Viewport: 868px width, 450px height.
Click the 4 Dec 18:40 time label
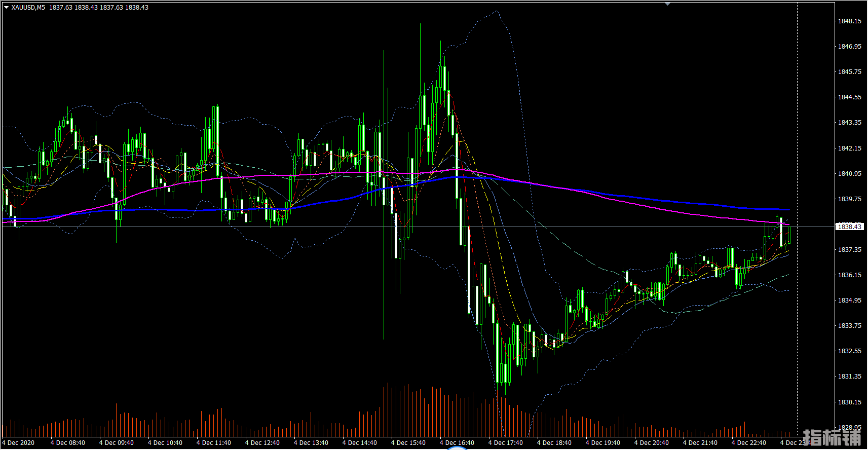pyautogui.click(x=554, y=442)
